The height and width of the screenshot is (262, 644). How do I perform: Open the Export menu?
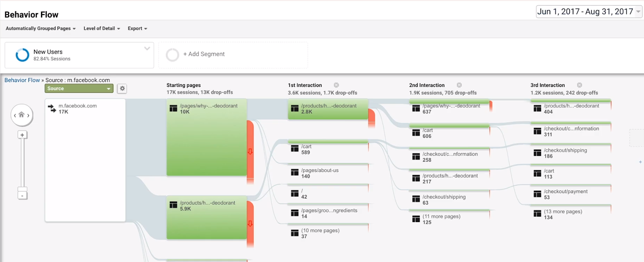(x=137, y=29)
